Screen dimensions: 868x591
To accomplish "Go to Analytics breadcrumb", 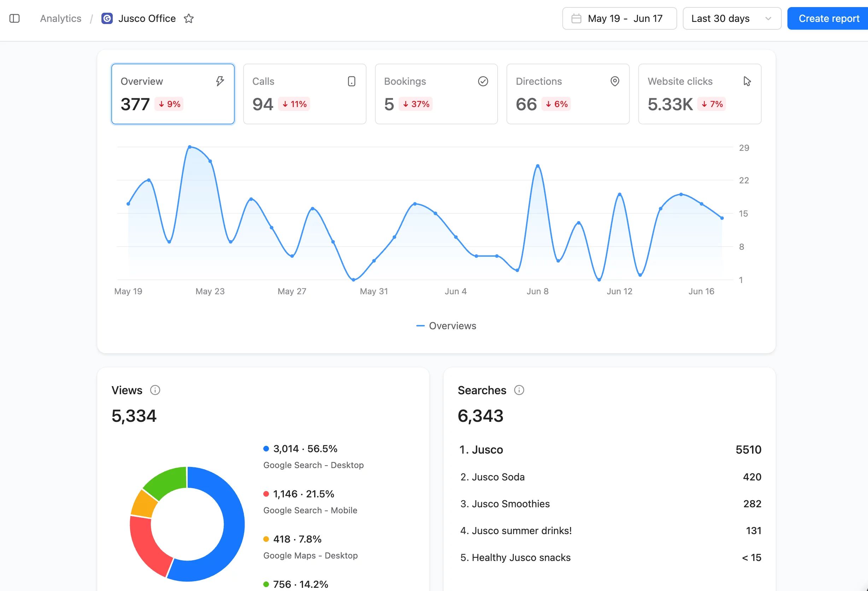I will [x=60, y=18].
